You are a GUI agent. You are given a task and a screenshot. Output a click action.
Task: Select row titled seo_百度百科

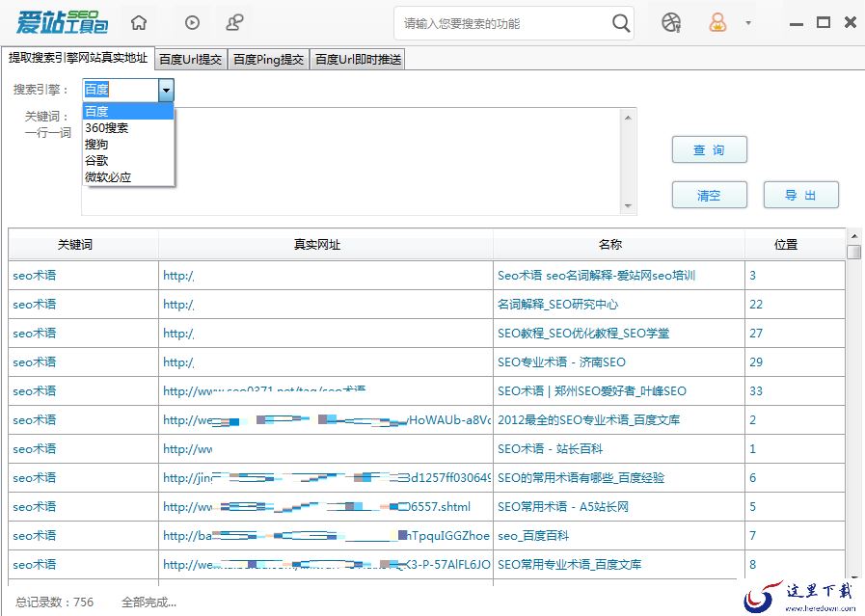click(x=426, y=535)
